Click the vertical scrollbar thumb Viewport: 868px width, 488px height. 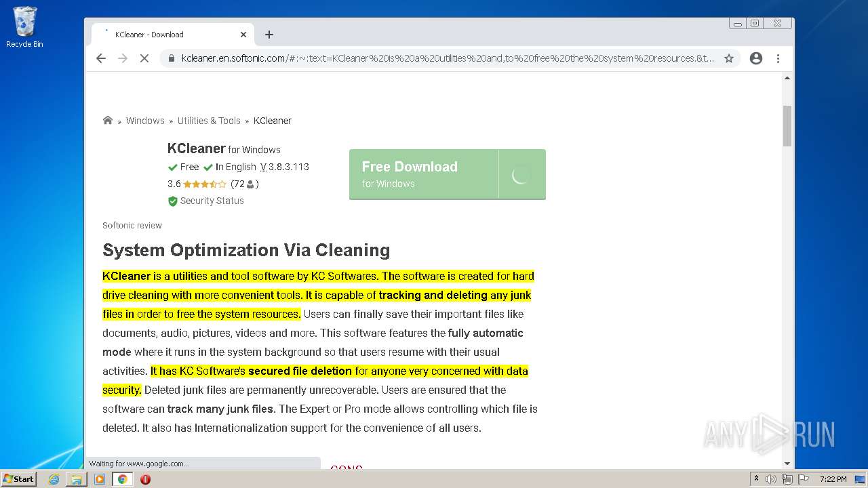pos(787,126)
